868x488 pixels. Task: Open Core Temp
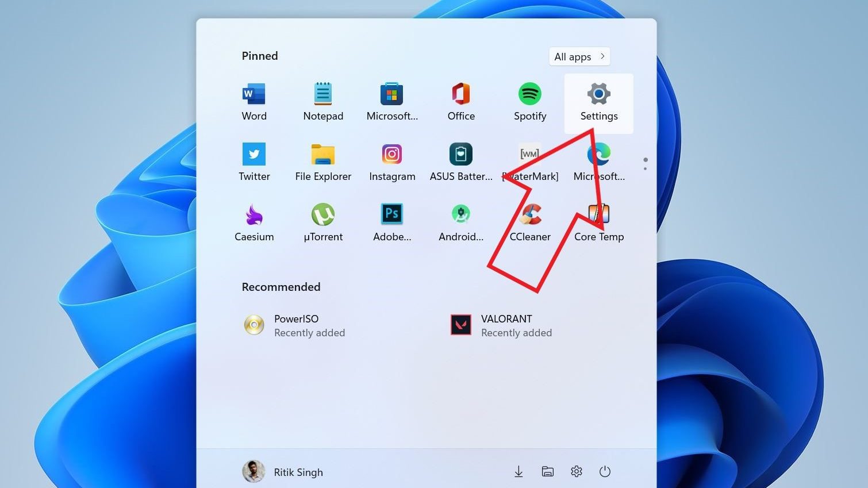coord(599,224)
